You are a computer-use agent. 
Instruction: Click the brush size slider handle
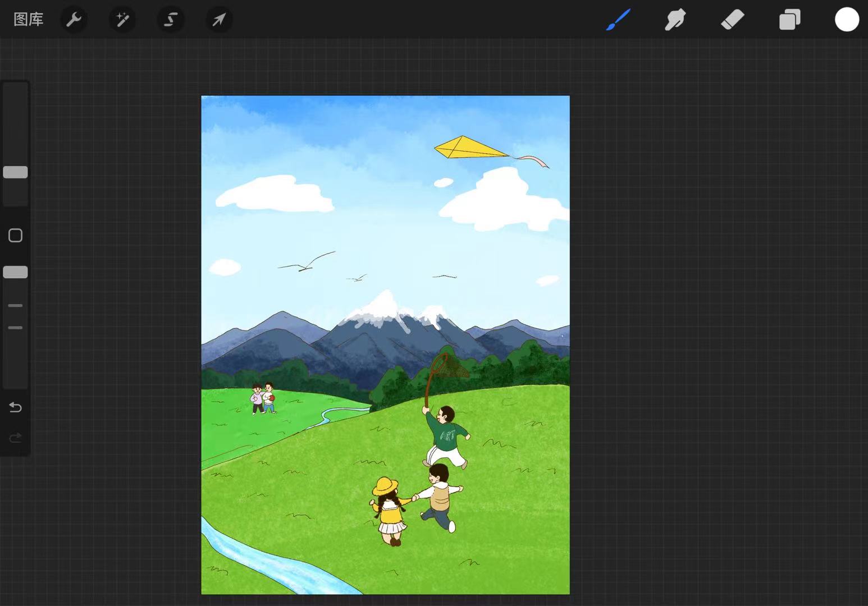coord(15,172)
